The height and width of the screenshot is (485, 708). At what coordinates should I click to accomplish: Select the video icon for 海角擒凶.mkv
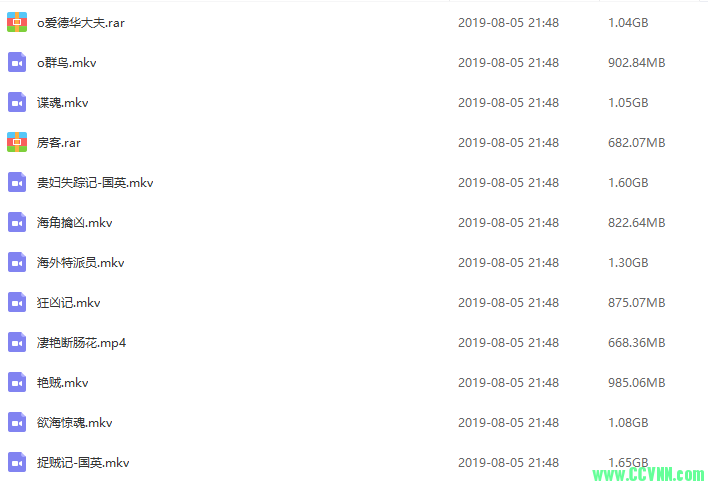point(17,222)
